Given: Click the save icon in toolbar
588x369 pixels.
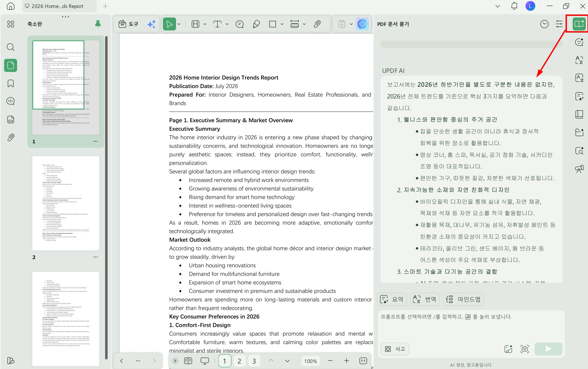Looking at the screenshot, I should 342,24.
